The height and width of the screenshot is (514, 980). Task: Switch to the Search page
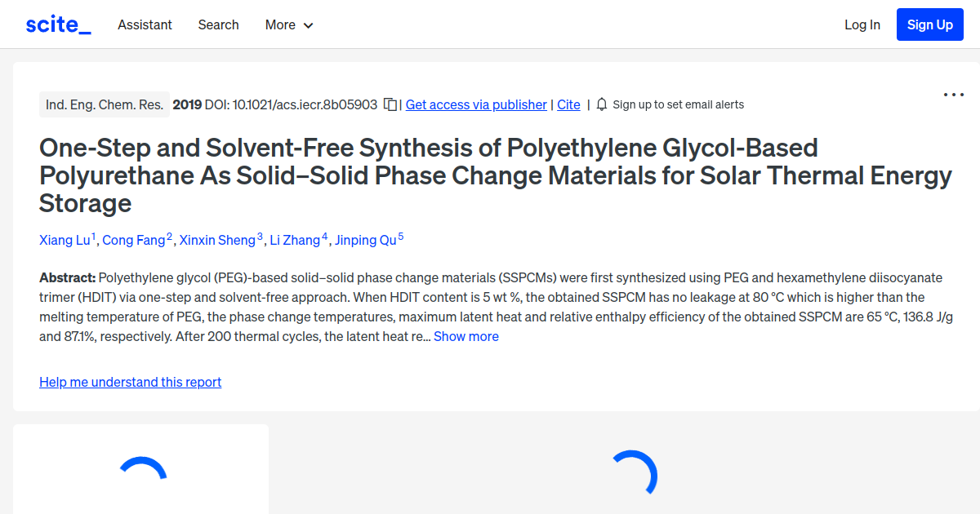tap(218, 24)
